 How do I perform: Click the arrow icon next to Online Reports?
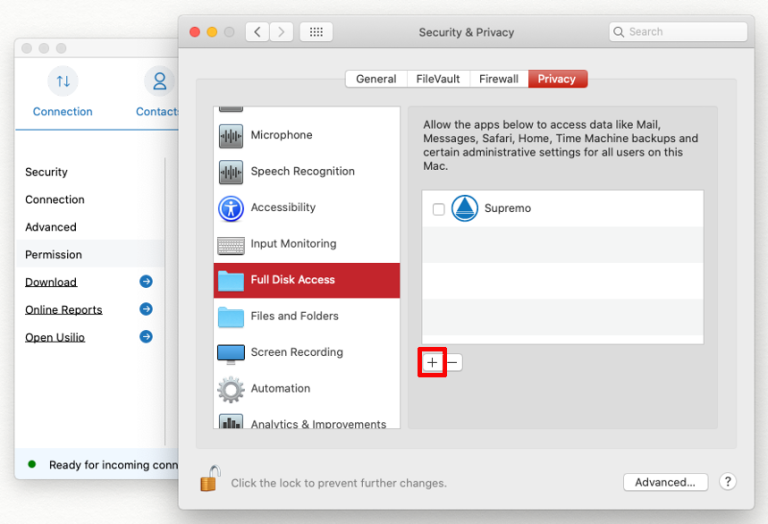click(146, 309)
